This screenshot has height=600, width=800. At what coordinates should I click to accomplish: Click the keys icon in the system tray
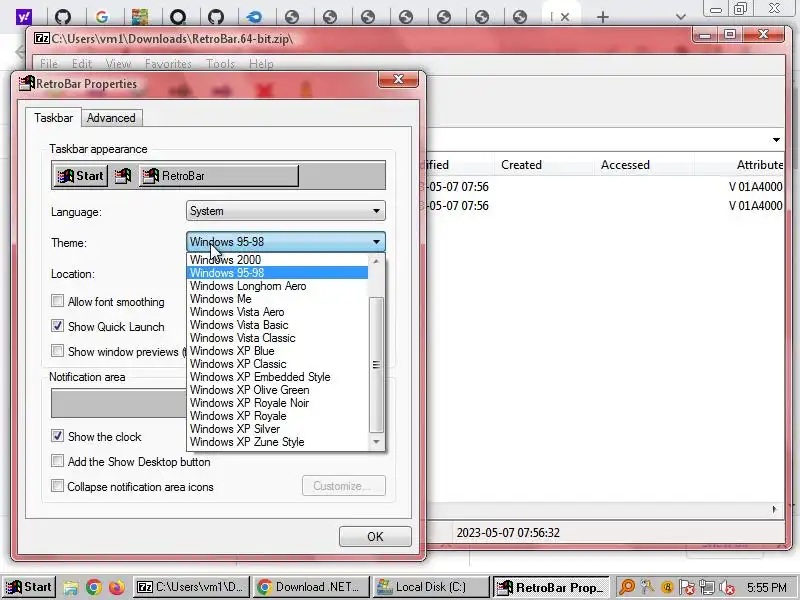pyautogui.click(x=647, y=587)
